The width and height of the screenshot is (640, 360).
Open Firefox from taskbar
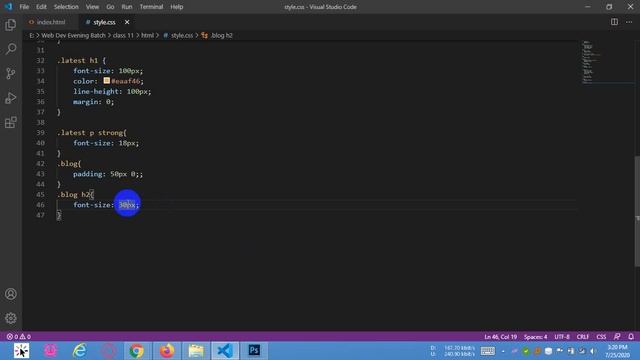pos(167,351)
